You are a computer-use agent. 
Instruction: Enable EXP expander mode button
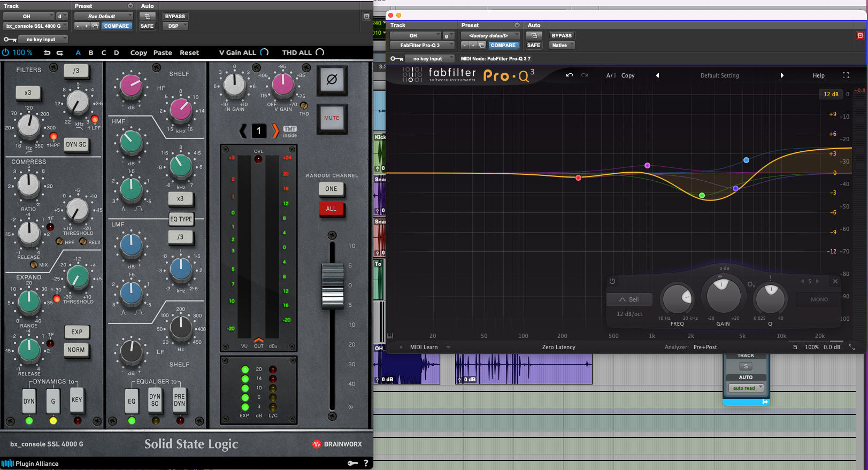tap(77, 332)
